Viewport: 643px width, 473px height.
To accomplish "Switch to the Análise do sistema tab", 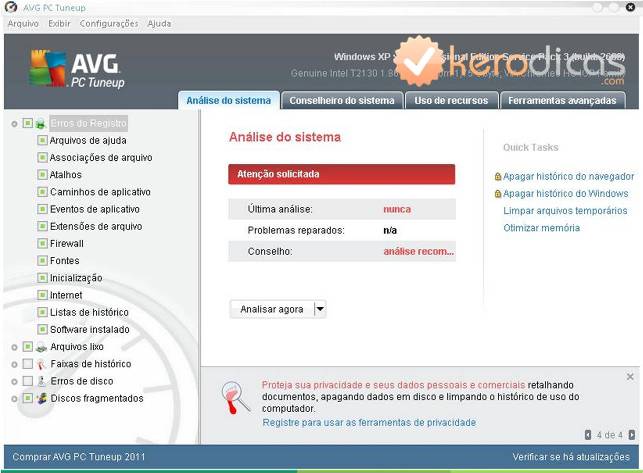I will tap(229, 101).
